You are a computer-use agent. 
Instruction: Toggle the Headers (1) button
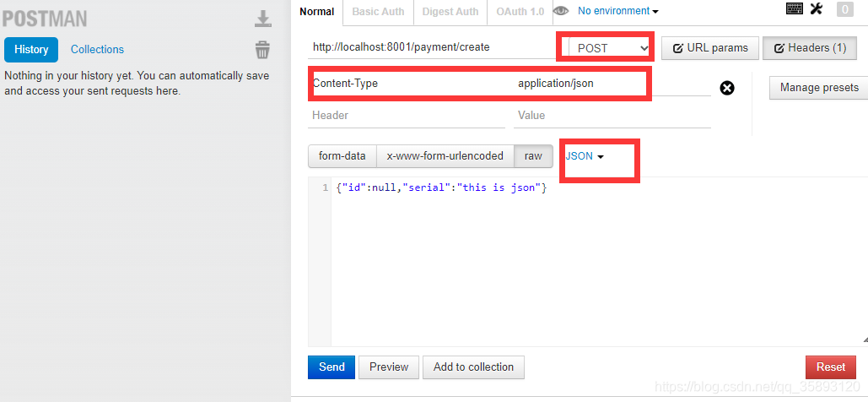point(810,47)
